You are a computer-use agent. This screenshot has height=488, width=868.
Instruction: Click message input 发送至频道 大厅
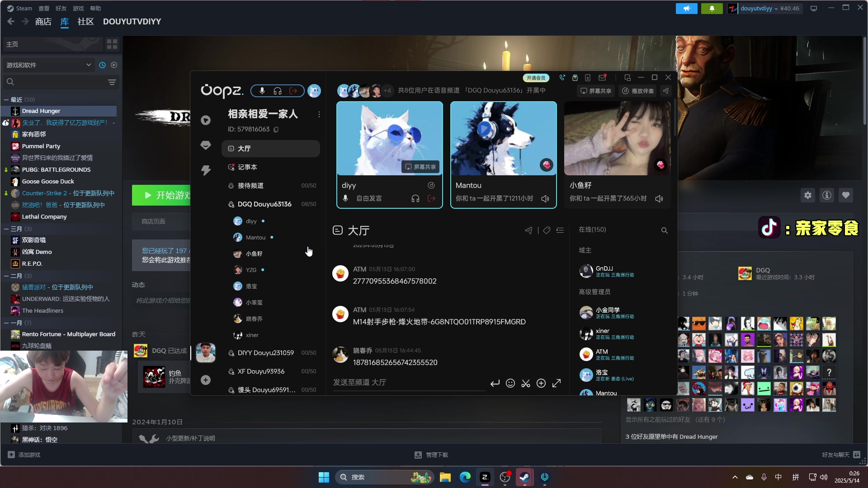[409, 383]
